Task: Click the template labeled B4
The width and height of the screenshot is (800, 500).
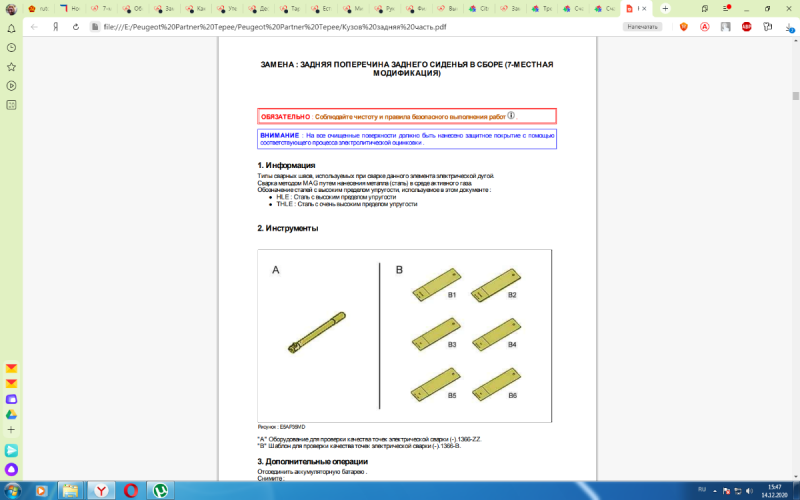Action: 496,335
